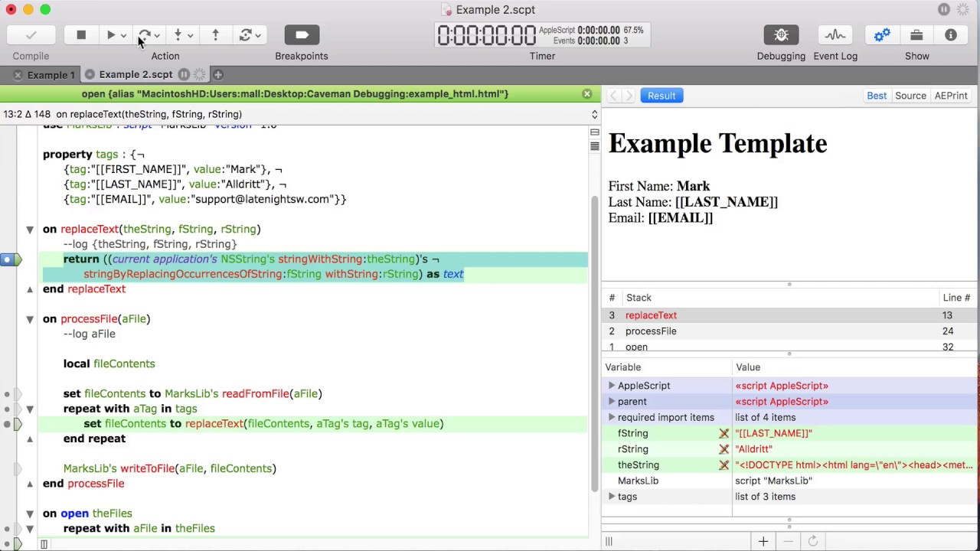Show the inspector gears icon

(x=882, y=35)
